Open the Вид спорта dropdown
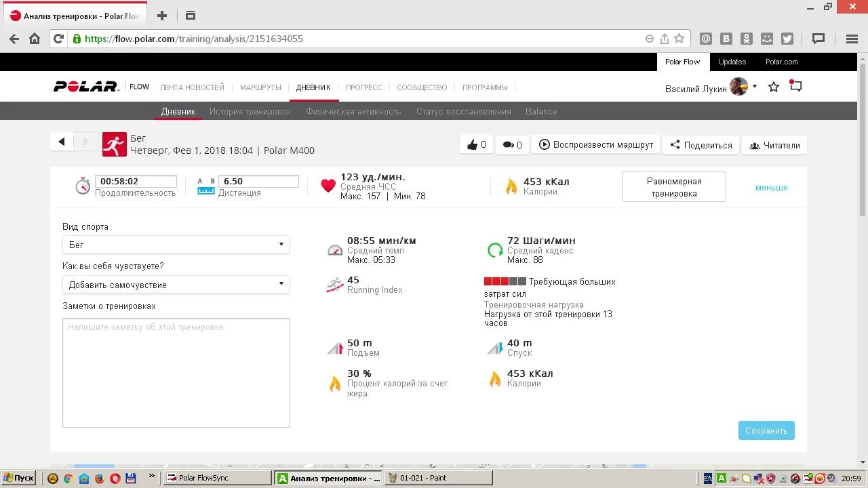Screen dimensions: 868x488 pyautogui.click(x=176, y=245)
